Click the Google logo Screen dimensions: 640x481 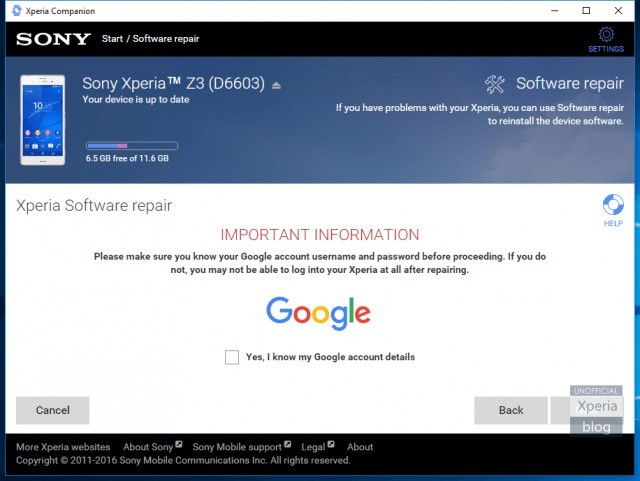coord(318,313)
